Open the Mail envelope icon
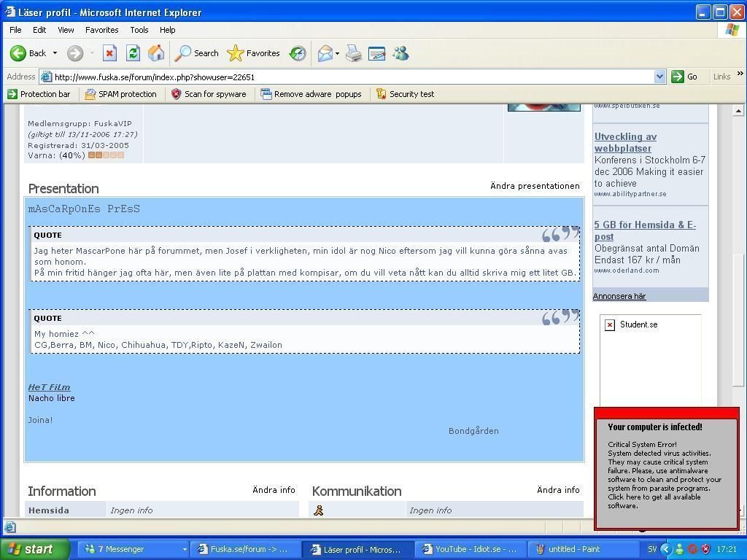Viewport: 747px width, 560px height. tap(325, 53)
